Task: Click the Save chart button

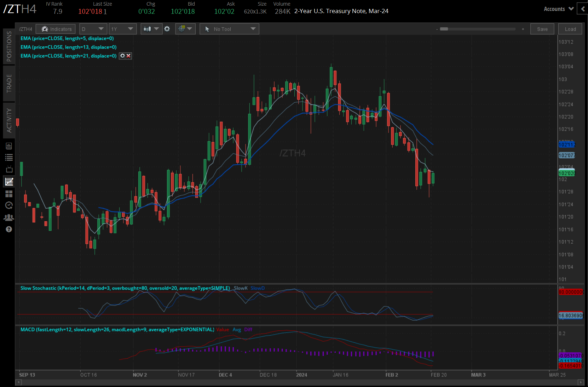Action: [x=542, y=29]
